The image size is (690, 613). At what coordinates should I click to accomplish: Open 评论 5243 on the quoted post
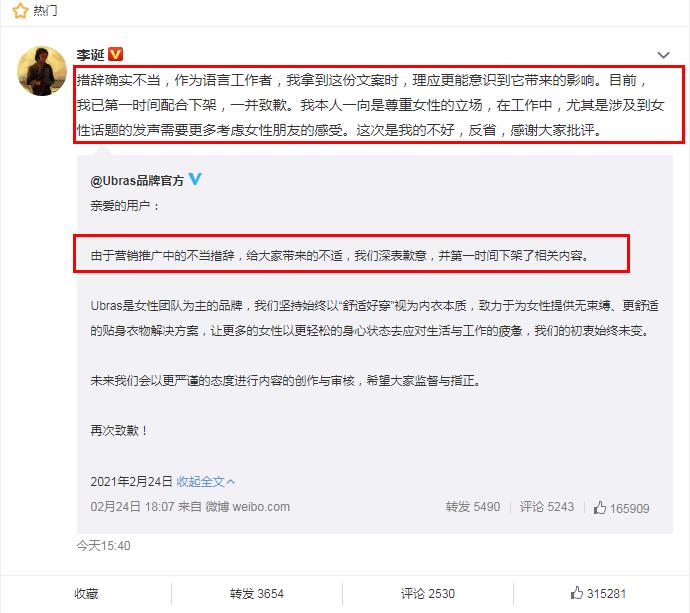547,507
